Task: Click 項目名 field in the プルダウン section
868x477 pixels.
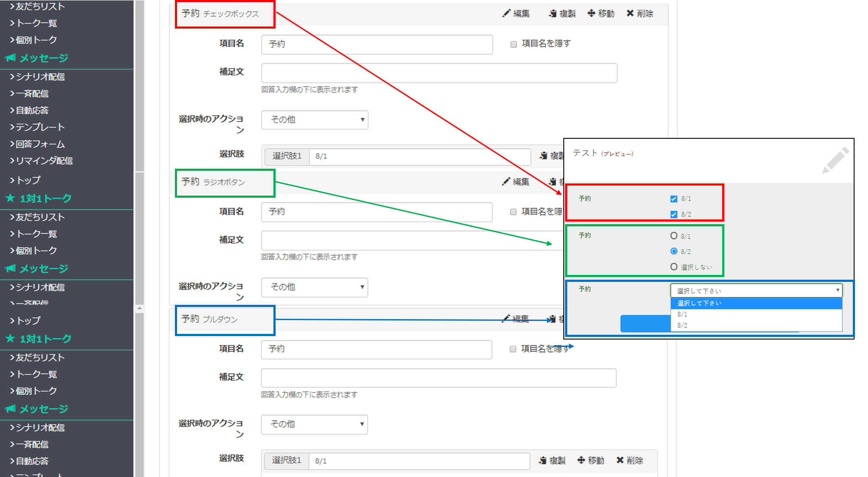Action: click(x=376, y=349)
